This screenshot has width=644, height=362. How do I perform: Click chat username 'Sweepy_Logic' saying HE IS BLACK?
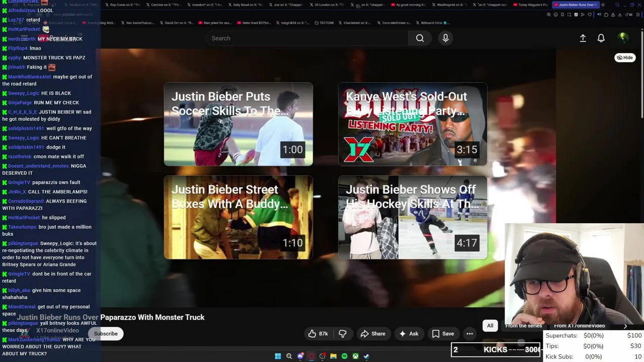pos(23,93)
